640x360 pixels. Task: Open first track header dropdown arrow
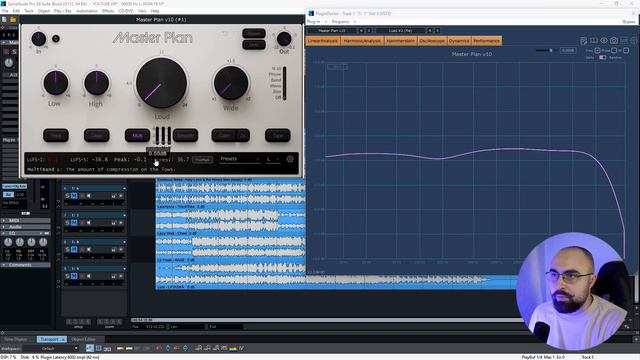(124, 188)
